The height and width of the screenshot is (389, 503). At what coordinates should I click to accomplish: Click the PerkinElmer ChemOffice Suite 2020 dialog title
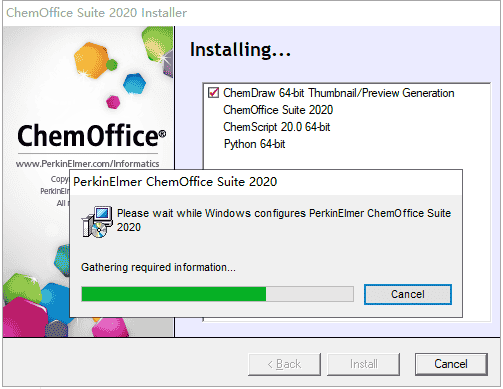175,182
